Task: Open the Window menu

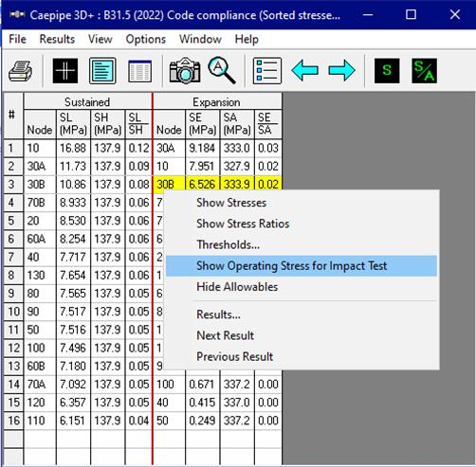Action: [x=200, y=39]
